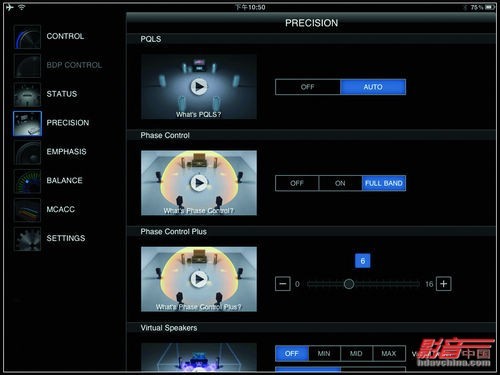Set Virtual Speakers to MIN
Viewport: 500px width, 375px height.
click(x=324, y=354)
